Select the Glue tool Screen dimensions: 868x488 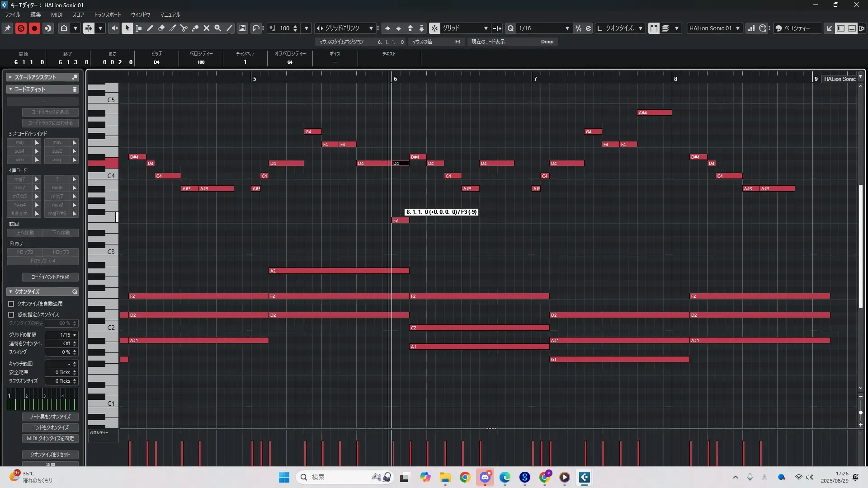tap(195, 28)
